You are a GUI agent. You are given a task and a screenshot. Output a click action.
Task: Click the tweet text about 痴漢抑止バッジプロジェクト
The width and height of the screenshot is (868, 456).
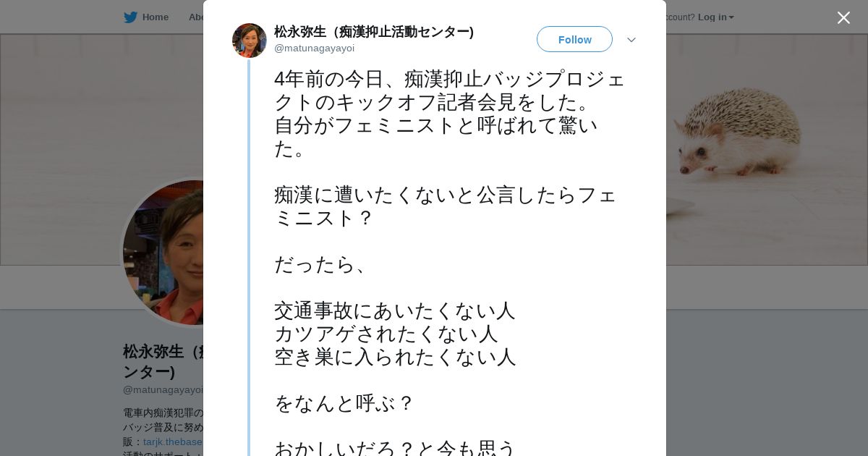pyautogui.click(x=448, y=90)
